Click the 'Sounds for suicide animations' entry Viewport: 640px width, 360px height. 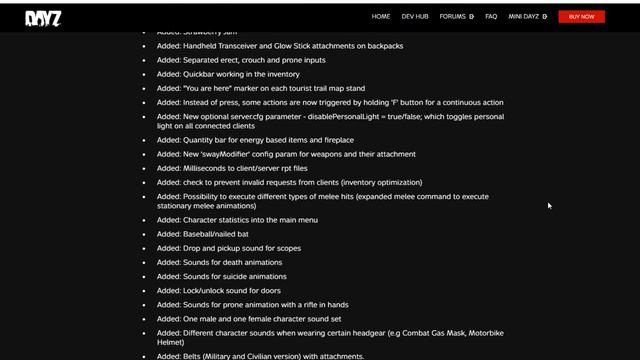(x=222, y=277)
